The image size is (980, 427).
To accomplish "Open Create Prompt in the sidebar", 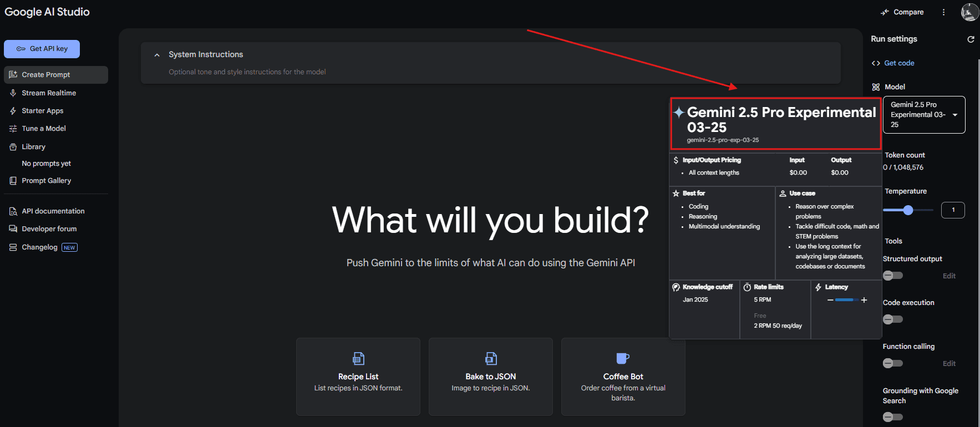I will pyautogui.click(x=56, y=75).
